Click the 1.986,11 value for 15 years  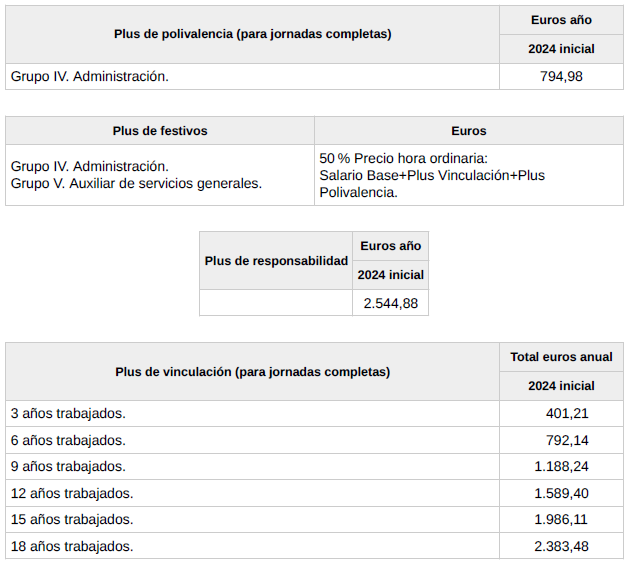561,520
